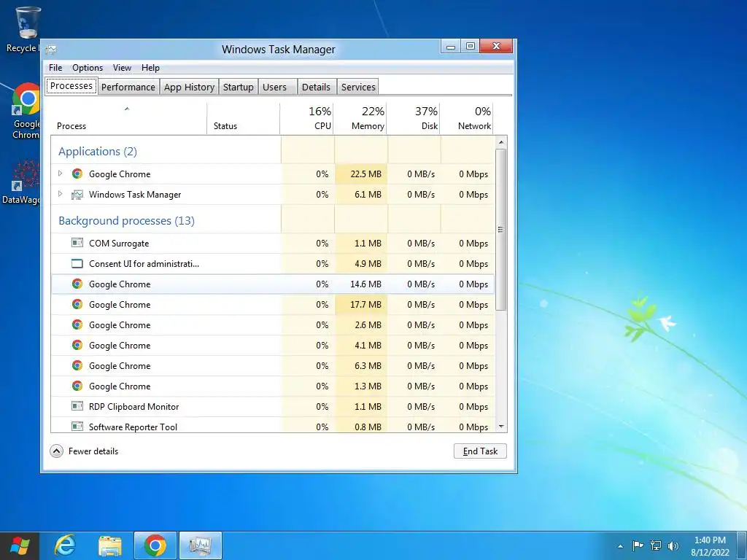Sort by the Disk column header
Screen dimensions: 747x560
(413, 119)
